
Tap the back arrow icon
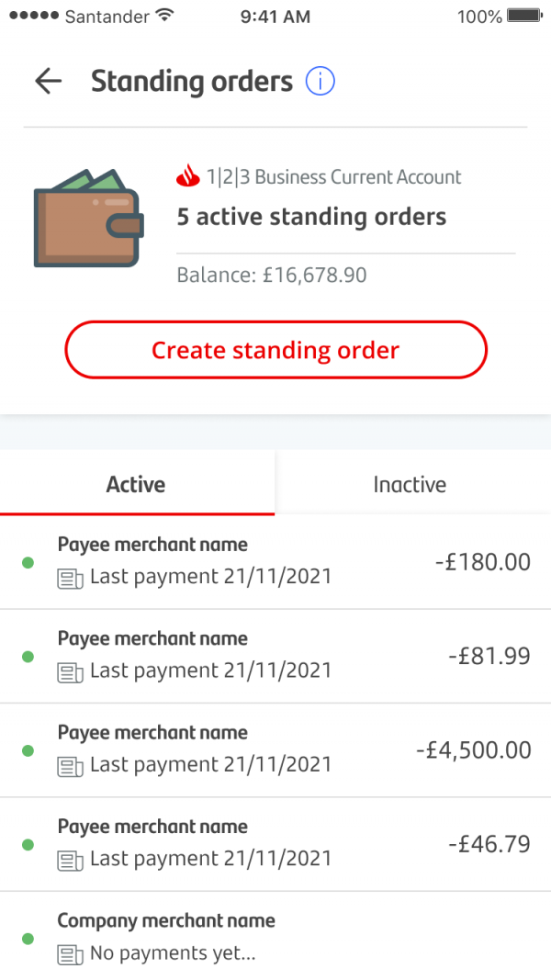tap(48, 81)
